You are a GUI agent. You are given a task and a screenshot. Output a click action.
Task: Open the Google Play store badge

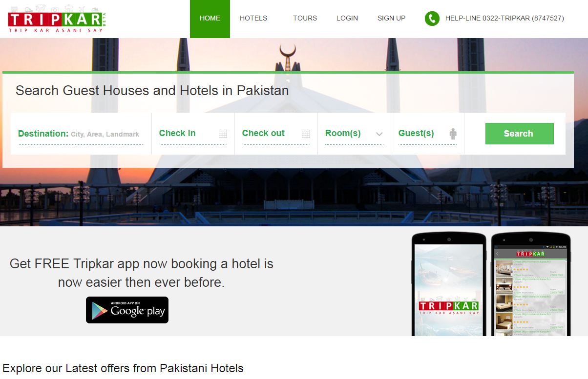coord(127,310)
